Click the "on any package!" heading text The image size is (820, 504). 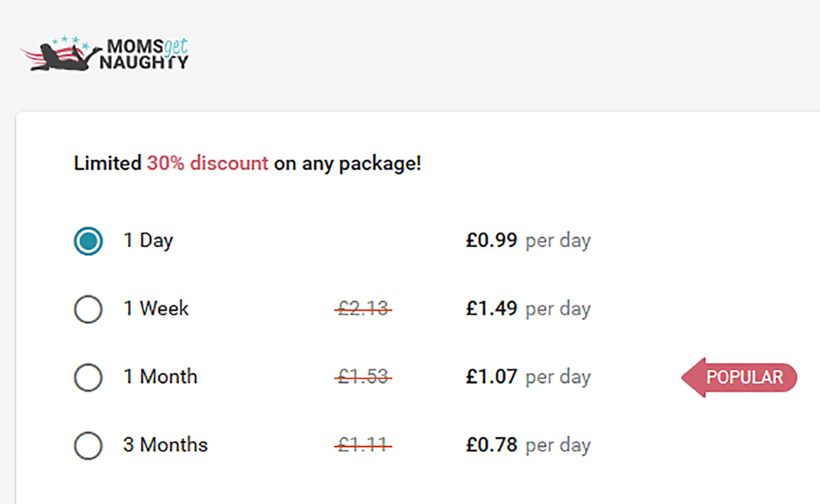[347, 164]
